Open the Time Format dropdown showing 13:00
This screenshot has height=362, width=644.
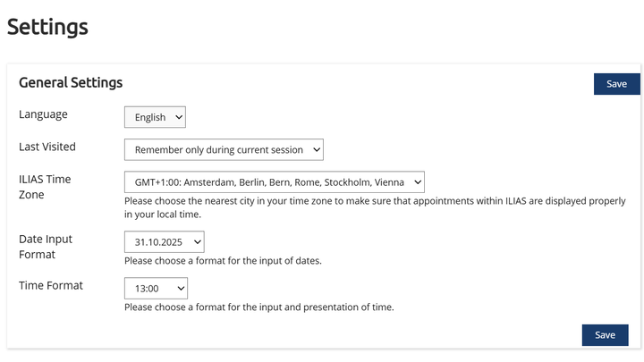pos(156,289)
